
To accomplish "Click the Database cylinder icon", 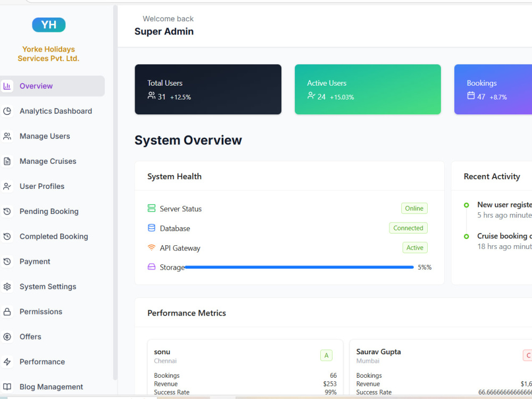I will pos(151,228).
